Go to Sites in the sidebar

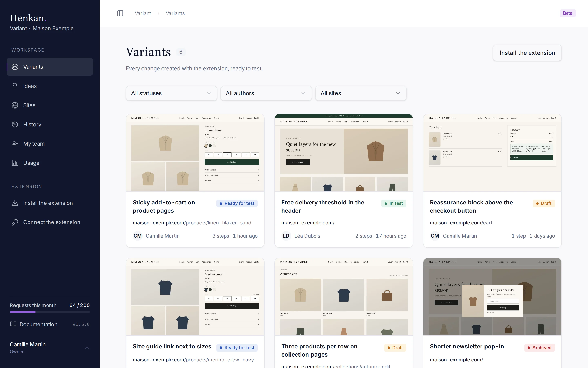click(50, 105)
